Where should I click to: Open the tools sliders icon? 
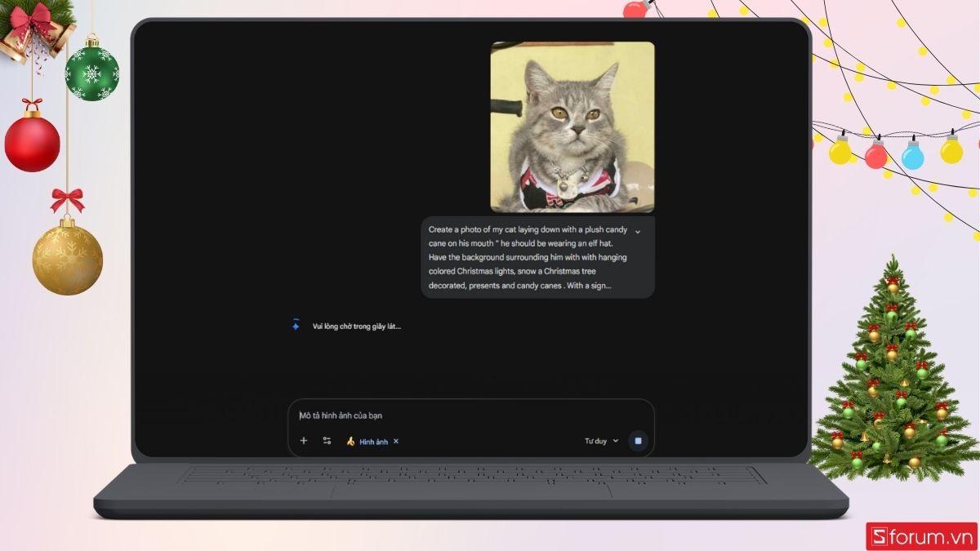click(327, 441)
